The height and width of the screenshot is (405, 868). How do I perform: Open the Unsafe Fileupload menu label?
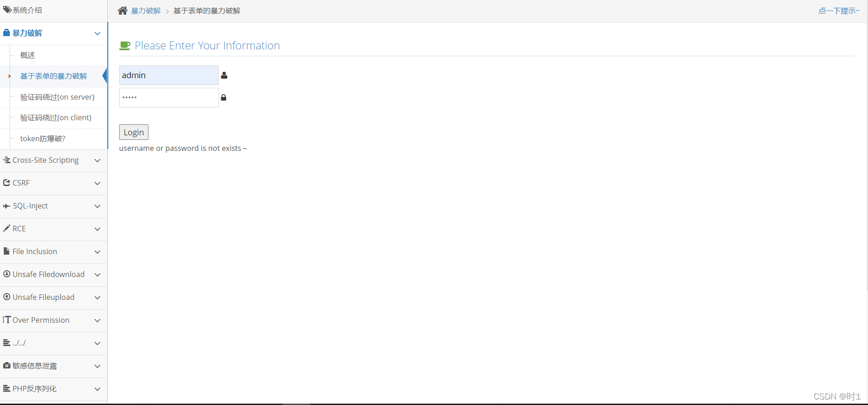(x=43, y=297)
